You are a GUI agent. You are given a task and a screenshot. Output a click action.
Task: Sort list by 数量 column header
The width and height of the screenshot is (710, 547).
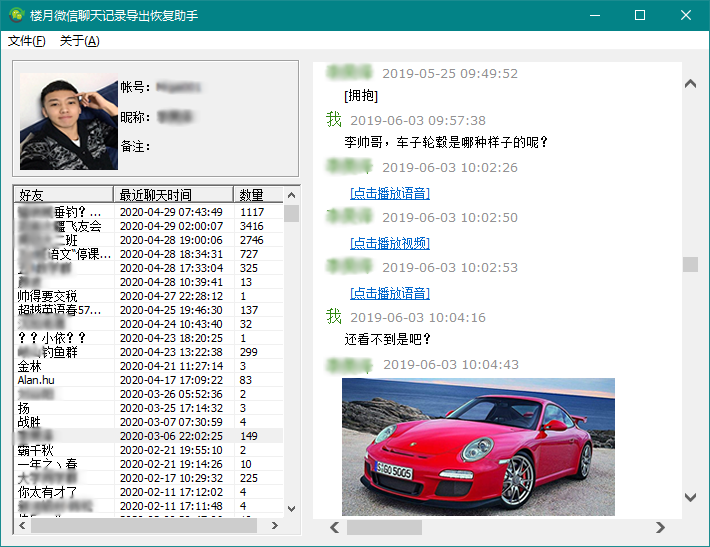(x=253, y=195)
